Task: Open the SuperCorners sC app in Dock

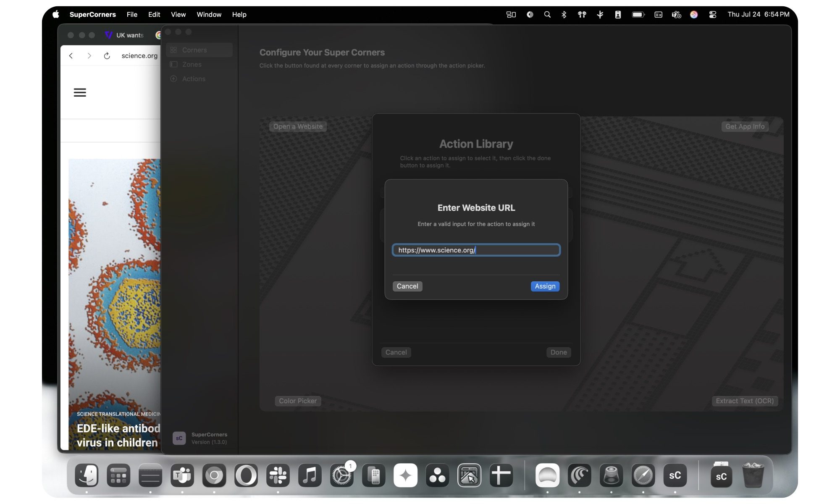Action: click(x=675, y=475)
